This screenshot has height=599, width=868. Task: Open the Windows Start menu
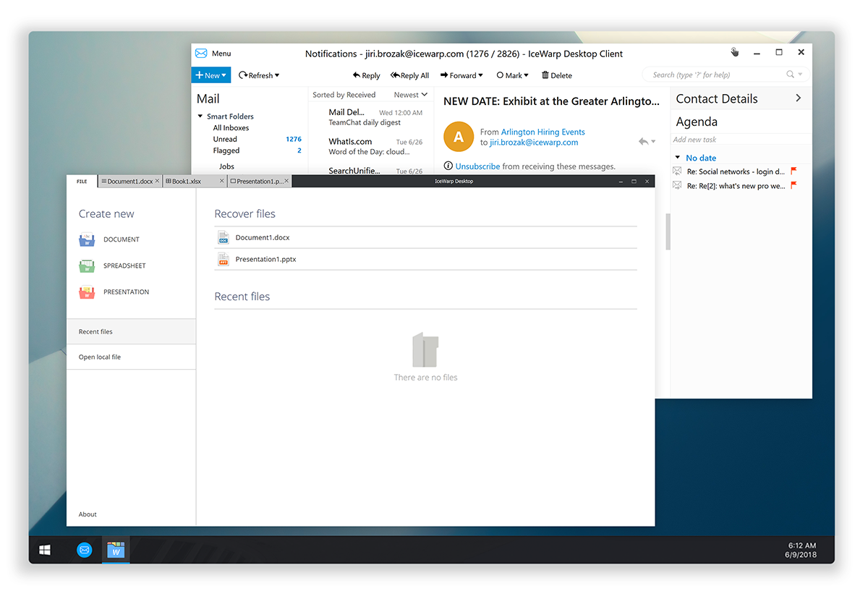pos(45,551)
